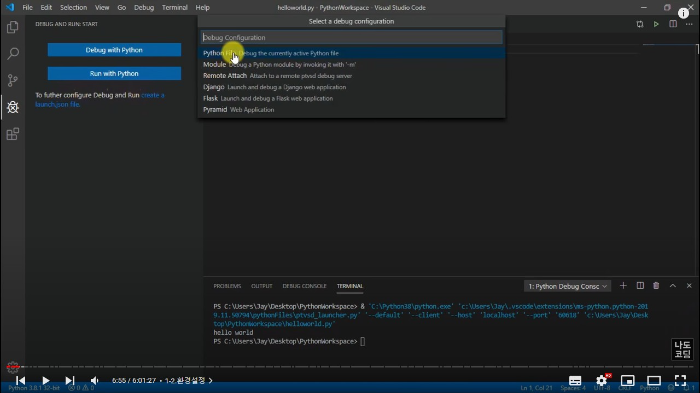Open the Selection menu
This screenshot has width=700, height=393.
tap(73, 8)
